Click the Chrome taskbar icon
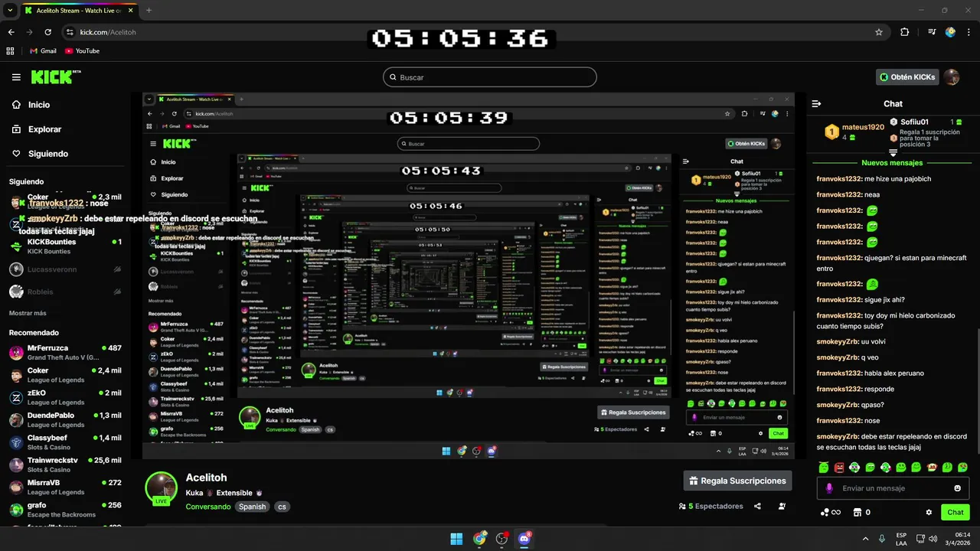The width and height of the screenshot is (980, 551). point(479,539)
